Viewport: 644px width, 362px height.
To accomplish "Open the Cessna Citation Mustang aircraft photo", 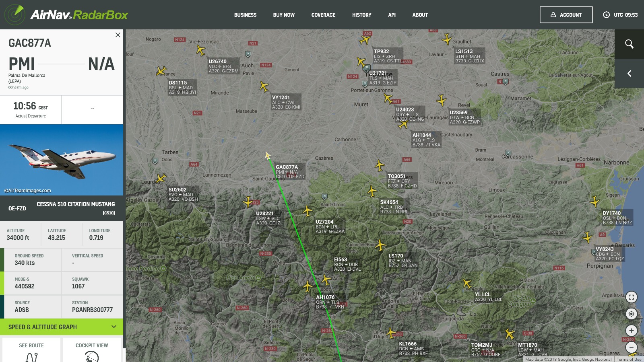I will point(62,160).
